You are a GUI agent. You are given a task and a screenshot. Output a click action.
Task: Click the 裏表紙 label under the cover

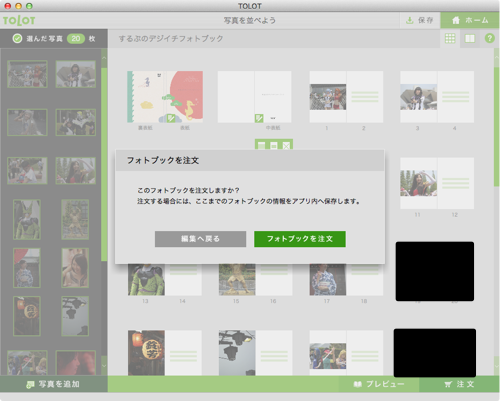tap(145, 128)
